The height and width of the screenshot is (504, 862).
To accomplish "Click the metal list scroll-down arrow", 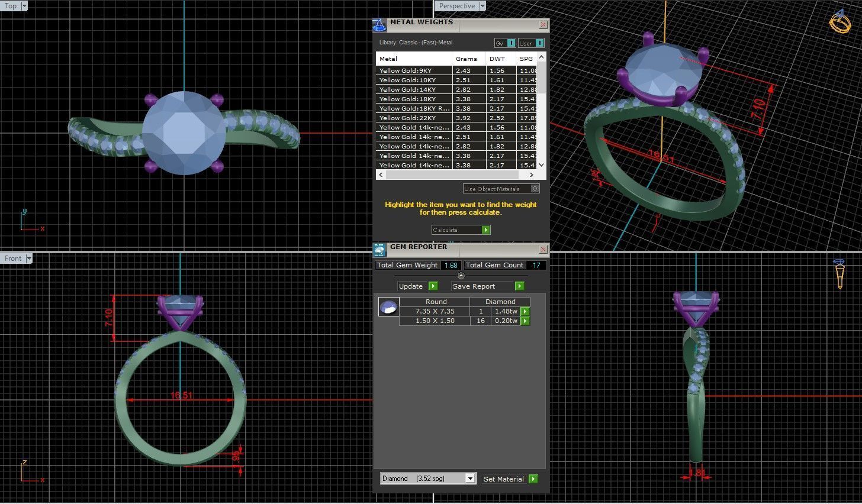I will (x=541, y=165).
